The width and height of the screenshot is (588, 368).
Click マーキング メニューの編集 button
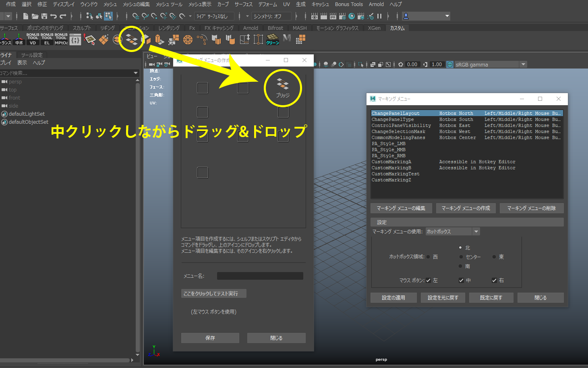[x=401, y=208]
